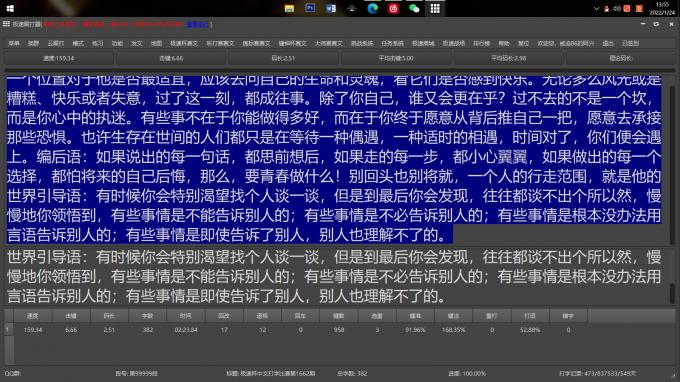Image resolution: width=680 pixels, height=382 pixels.
Task: Open the 模式 menu
Action: [78, 43]
